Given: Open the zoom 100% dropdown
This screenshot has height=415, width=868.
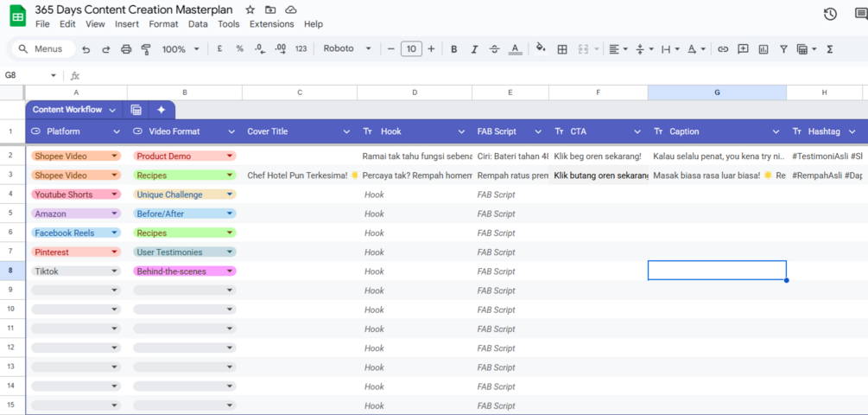Looking at the screenshot, I should 181,49.
